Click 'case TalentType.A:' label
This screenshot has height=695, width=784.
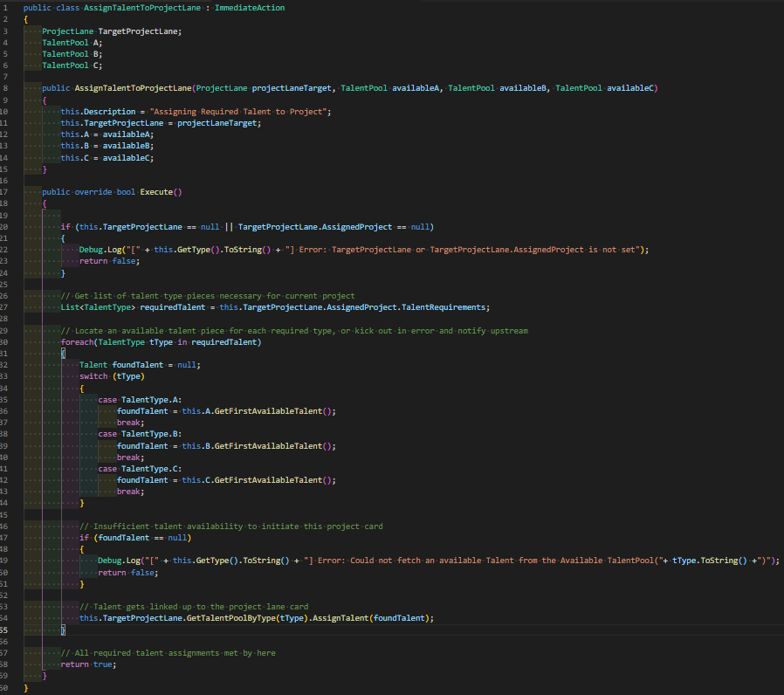click(140, 400)
